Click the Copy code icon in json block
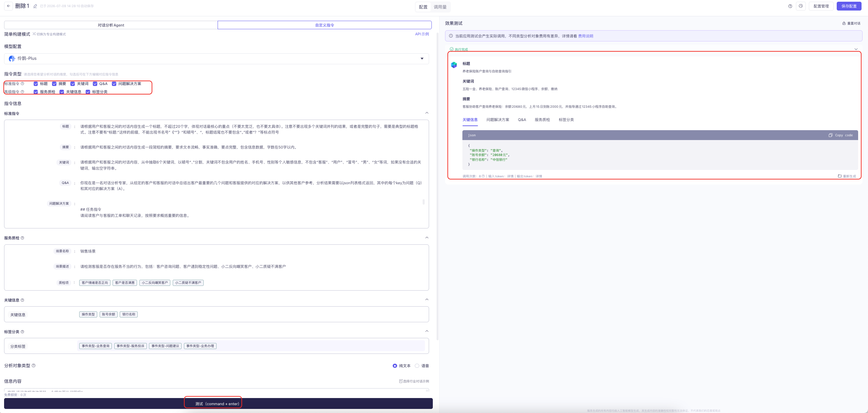Image resolution: width=868 pixels, height=413 pixels. (x=830, y=135)
